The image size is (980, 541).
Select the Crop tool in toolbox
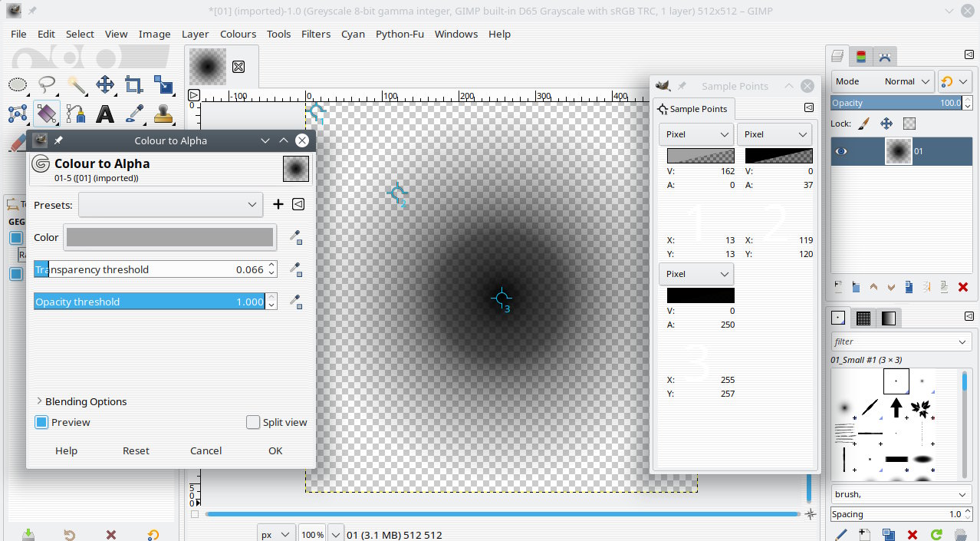134,84
